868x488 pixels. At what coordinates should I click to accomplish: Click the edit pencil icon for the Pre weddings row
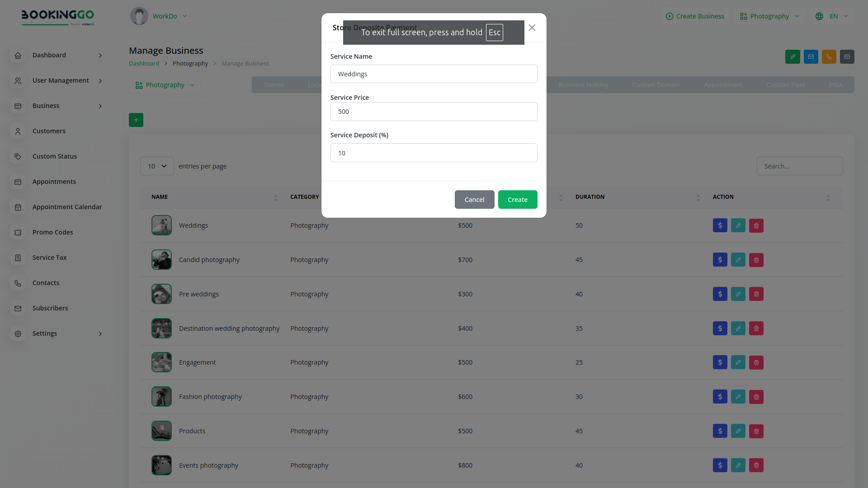[738, 294]
